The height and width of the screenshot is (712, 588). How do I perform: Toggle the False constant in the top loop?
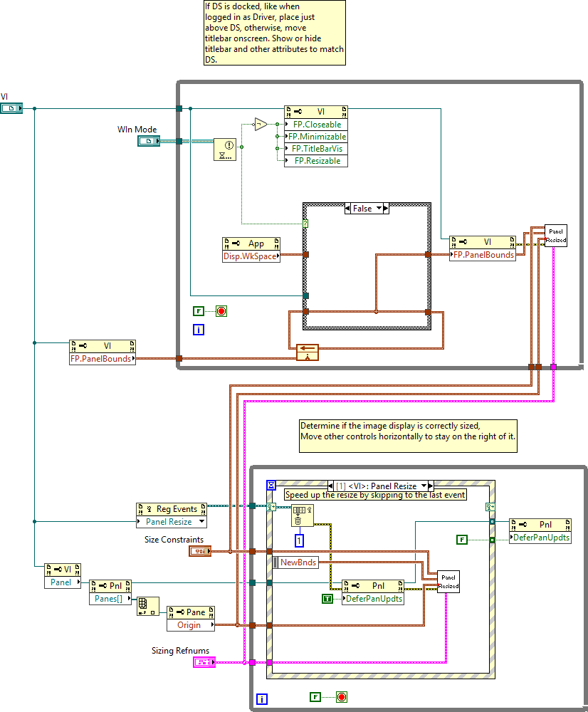pos(199,311)
